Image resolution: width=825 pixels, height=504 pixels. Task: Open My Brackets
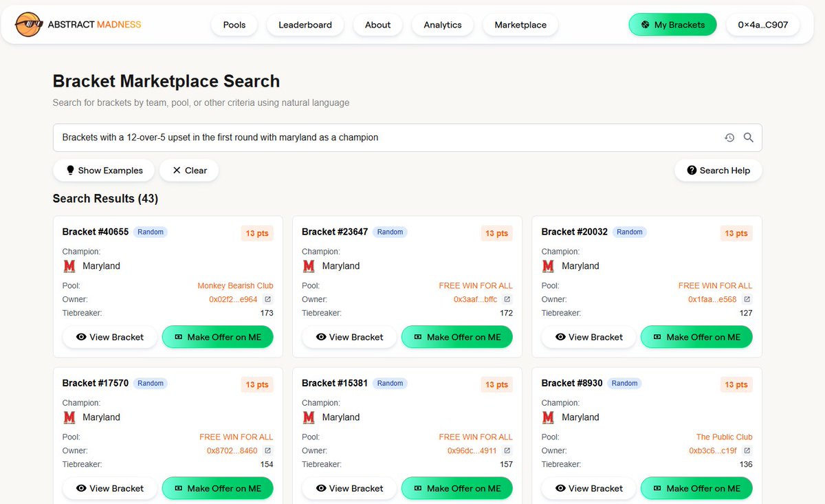point(672,25)
